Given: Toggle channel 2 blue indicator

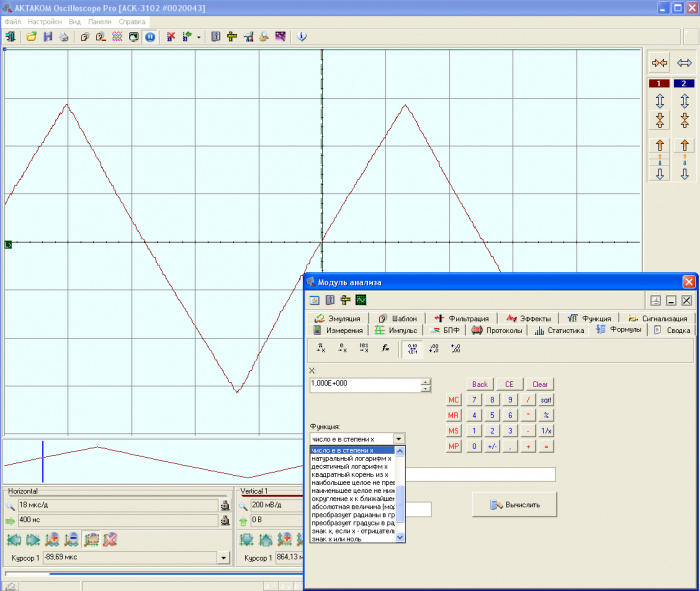Looking at the screenshot, I should point(684,83).
